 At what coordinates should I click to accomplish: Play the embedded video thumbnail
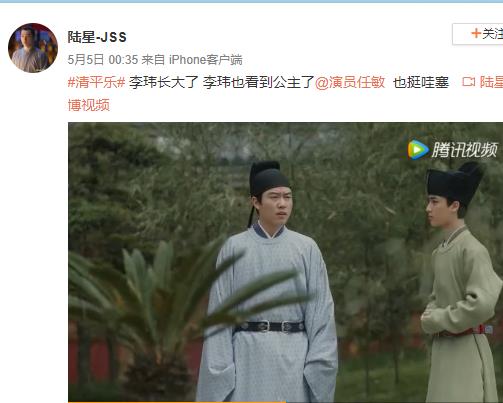click(285, 262)
